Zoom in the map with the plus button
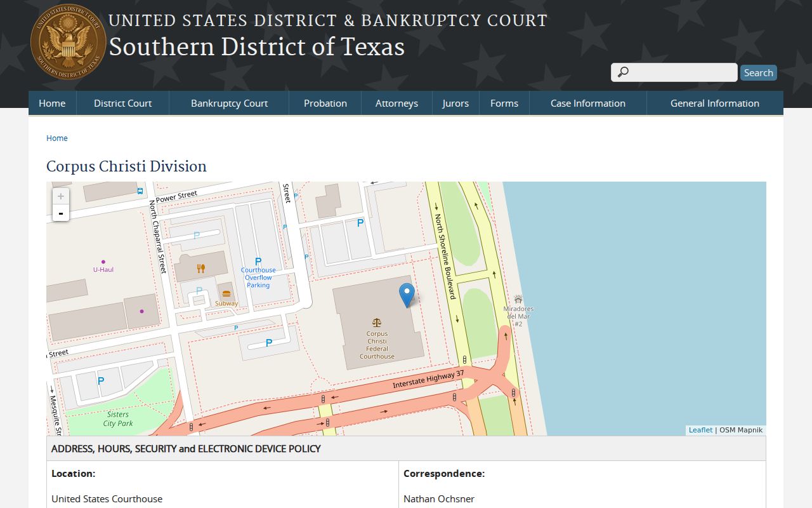 pos(61,197)
